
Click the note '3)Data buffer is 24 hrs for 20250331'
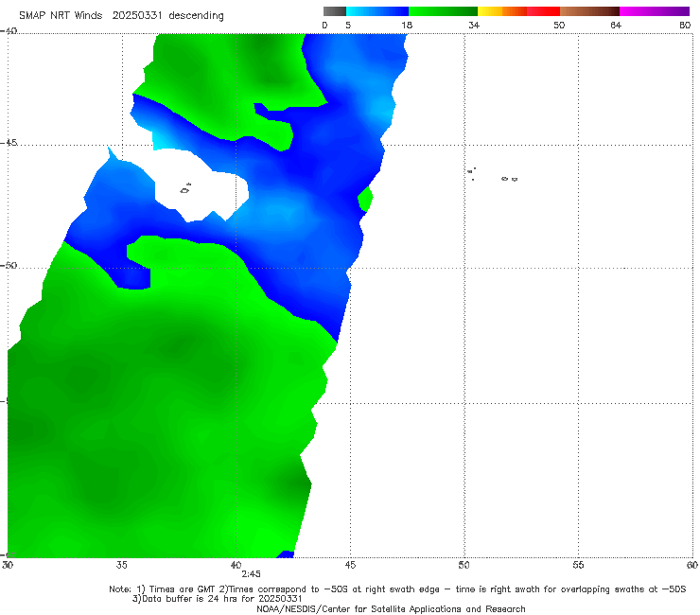[218, 599]
